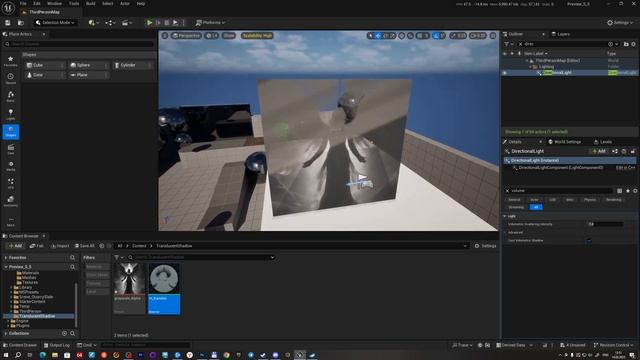Select the Rendering filter in Details

613,200
